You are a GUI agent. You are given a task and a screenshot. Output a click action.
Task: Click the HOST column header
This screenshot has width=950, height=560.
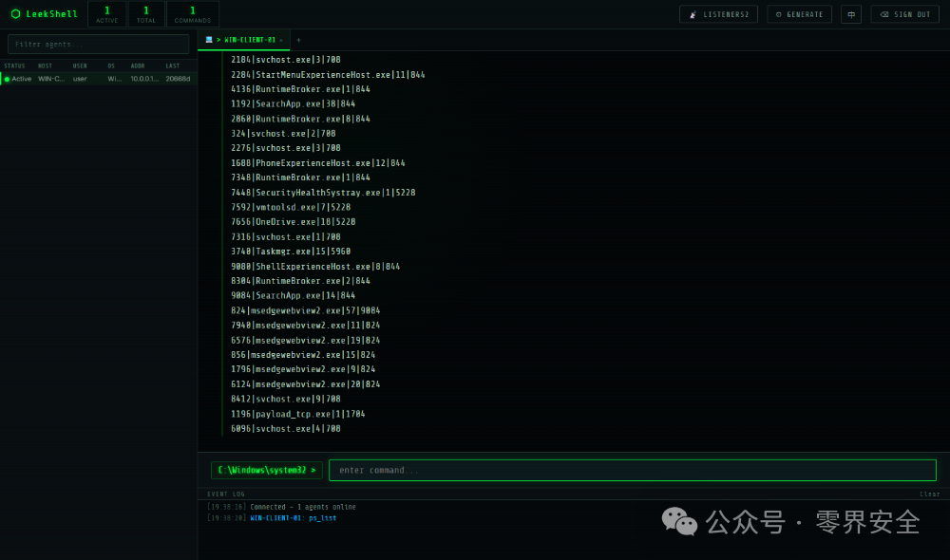tap(45, 66)
